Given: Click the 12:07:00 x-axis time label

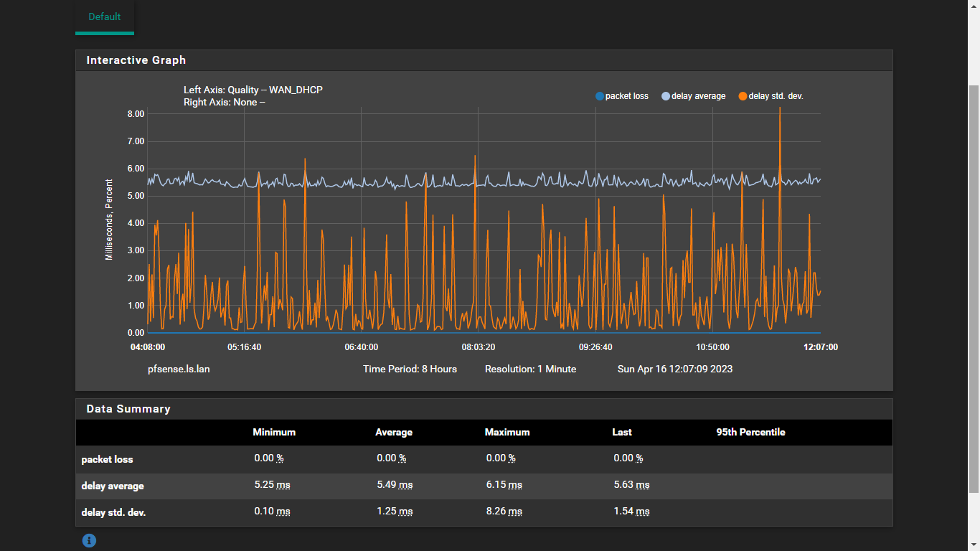Looking at the screenshot, I should (x=821, y=347).
